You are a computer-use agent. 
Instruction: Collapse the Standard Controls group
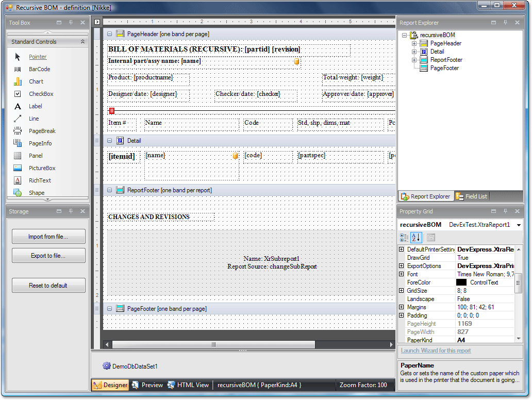82,41
